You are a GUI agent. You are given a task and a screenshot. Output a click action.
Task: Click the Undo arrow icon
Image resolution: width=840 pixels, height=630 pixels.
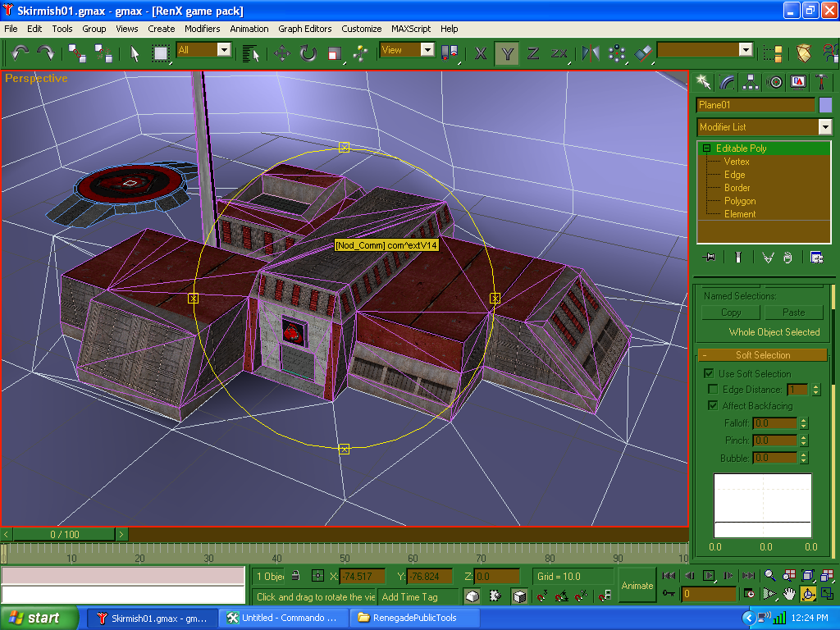pos(20,52)
